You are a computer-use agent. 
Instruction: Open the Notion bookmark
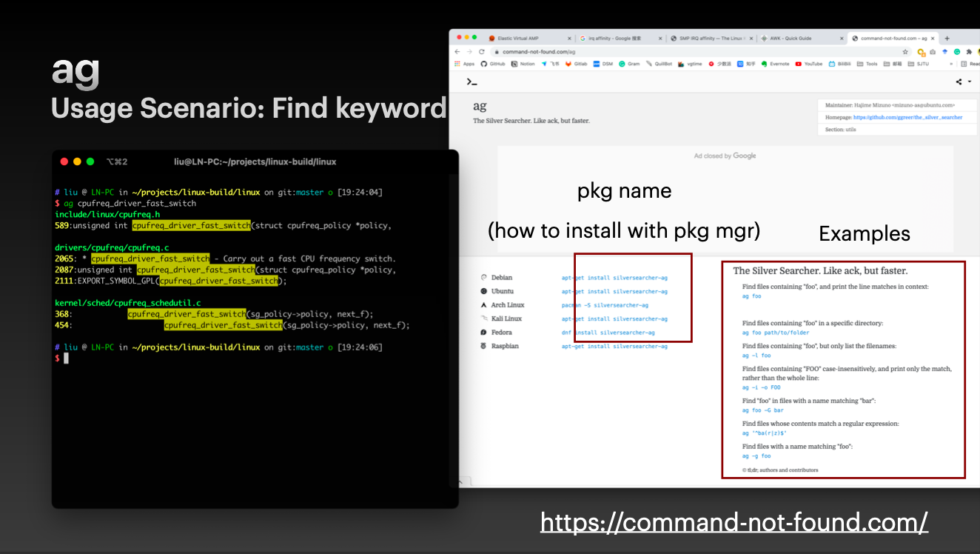tap(523, 64)
